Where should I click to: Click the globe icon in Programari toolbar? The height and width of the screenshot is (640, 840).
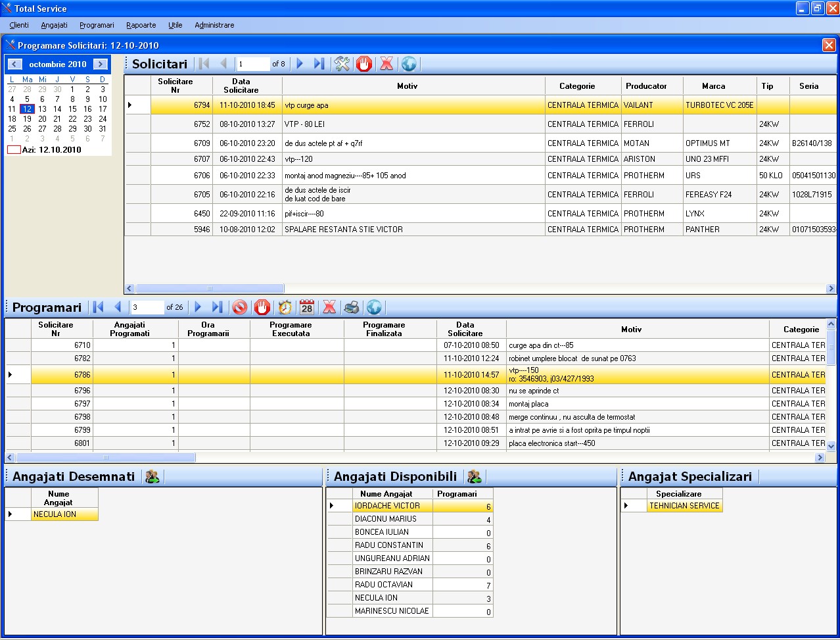[x=374, y=307]
